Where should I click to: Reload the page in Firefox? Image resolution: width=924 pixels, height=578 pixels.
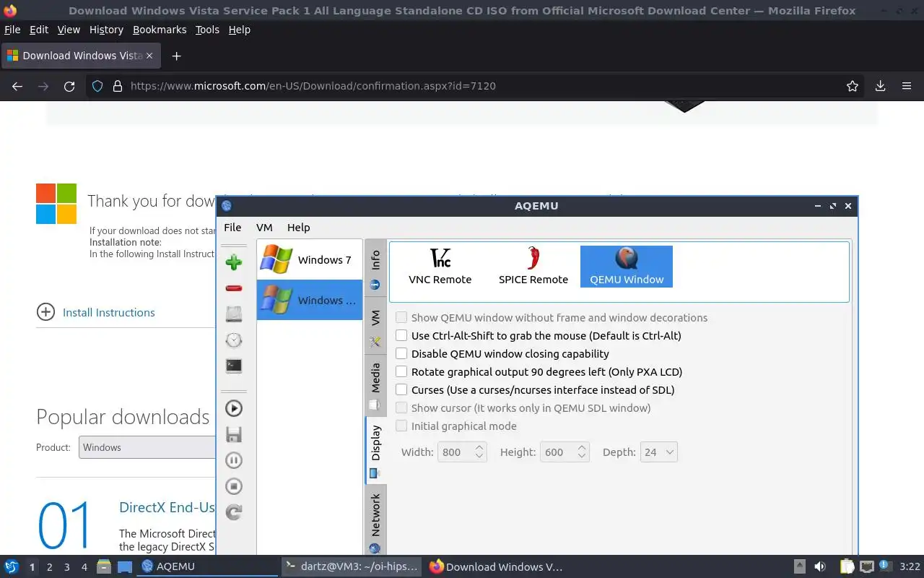[x=69, y=86]
